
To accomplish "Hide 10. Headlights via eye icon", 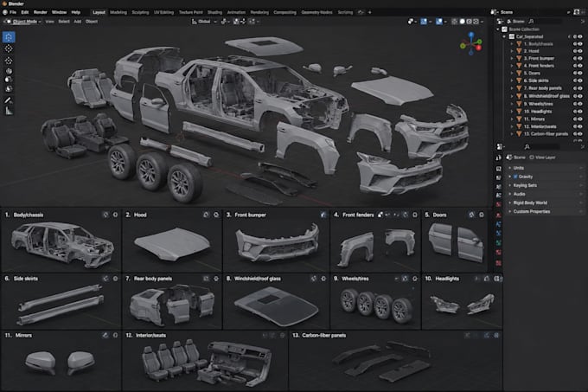I will [580, 112].
